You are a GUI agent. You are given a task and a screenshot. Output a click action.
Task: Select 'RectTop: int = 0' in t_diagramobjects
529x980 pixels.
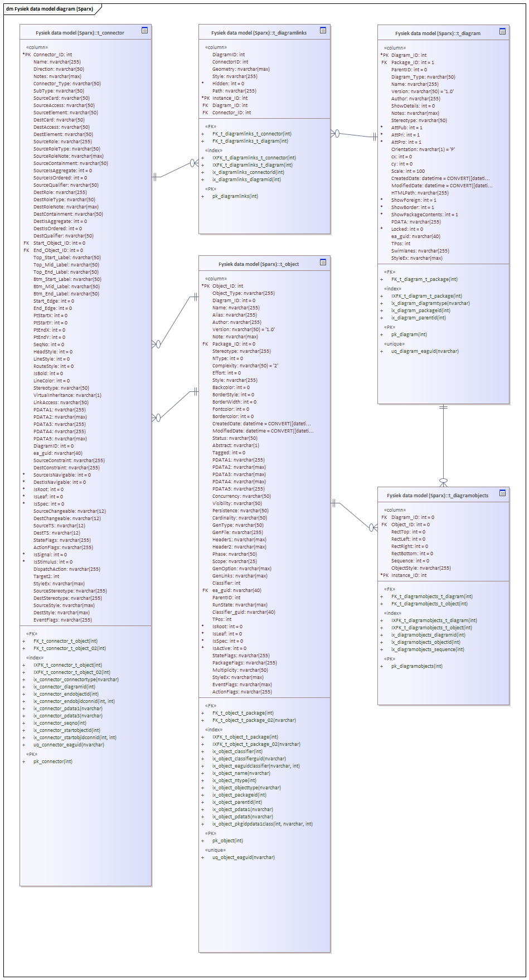click(408, 532)
